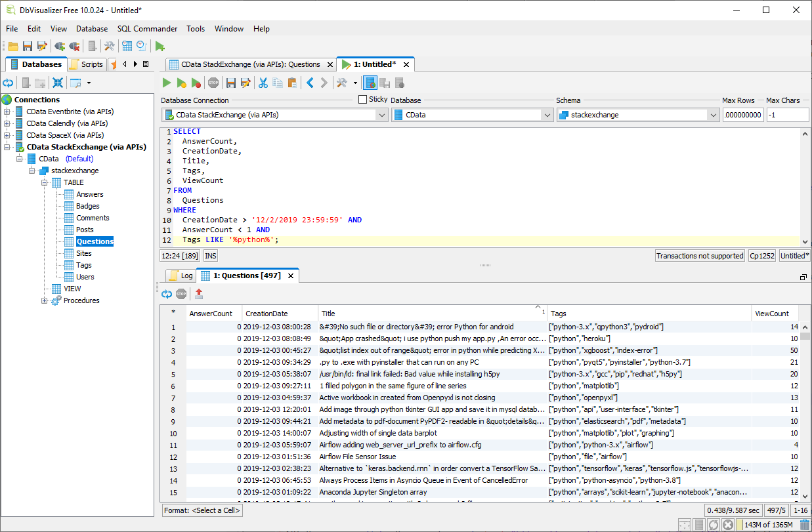The image size is (812, 532).
Task: Toggle the text result view icon in editor toolbar
Action: [369, 82]
